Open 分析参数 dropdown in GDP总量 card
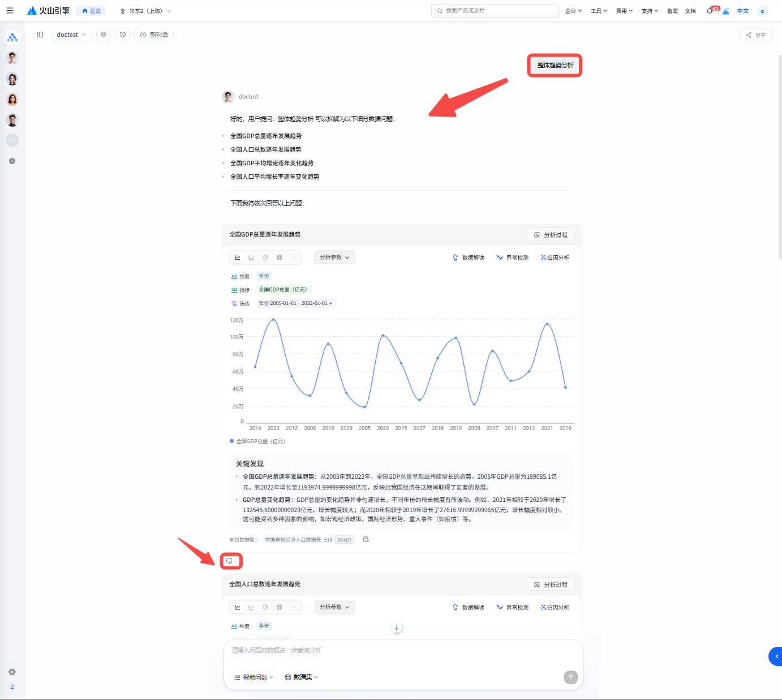 click(334, 257)
